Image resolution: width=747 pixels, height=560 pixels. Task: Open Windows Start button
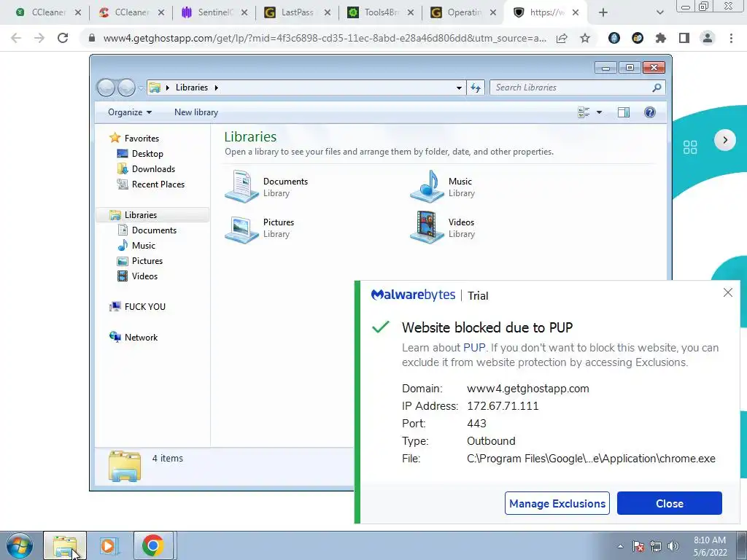19,545
